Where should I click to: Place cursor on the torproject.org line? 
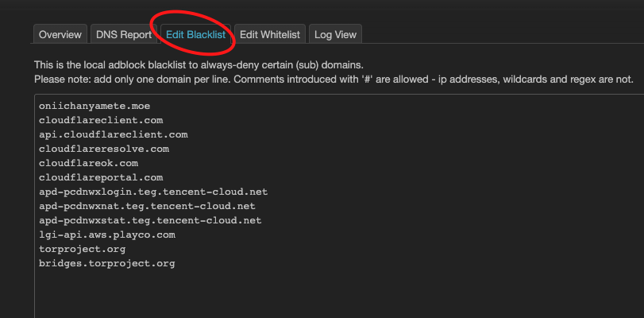[82, 250]
